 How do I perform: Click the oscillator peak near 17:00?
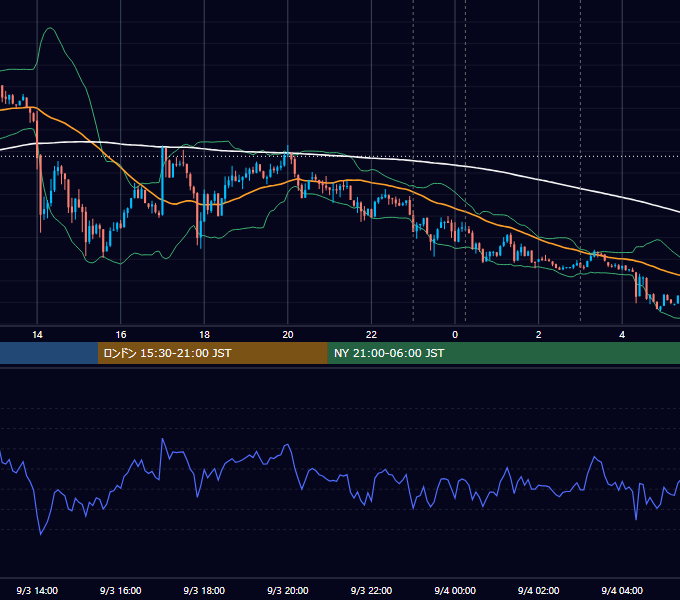163,439
